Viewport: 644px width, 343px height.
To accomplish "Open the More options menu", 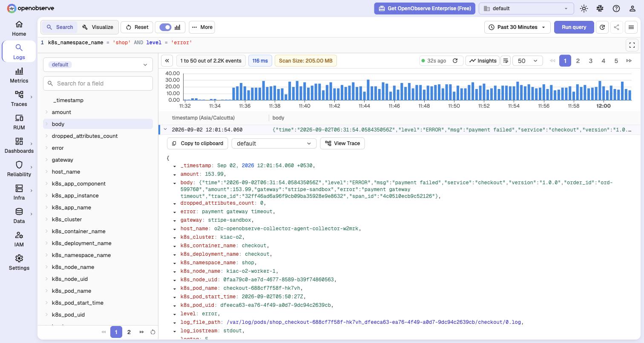I will [x=202, y=27].
